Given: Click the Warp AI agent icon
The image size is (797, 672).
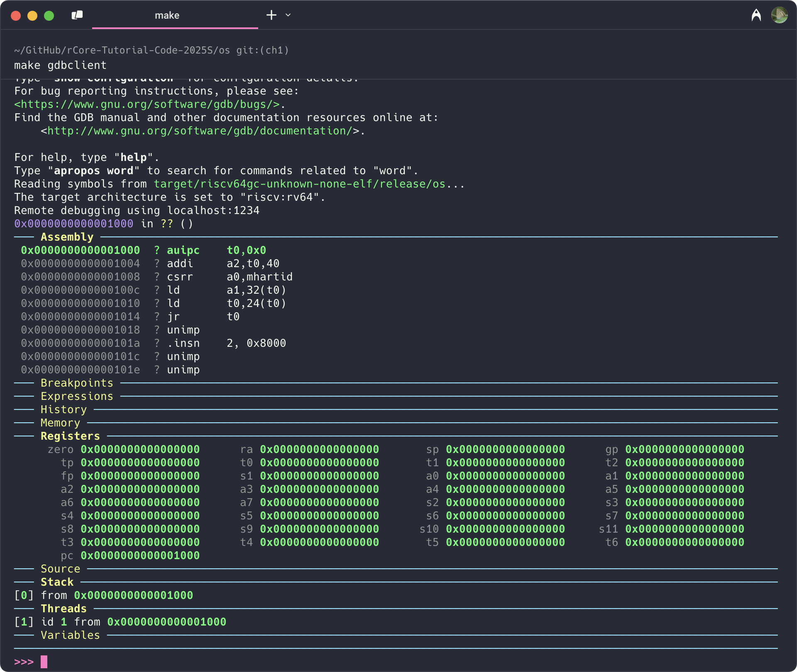Looking at the screenshot, I should pyautogui.click(x=756, y=15).
